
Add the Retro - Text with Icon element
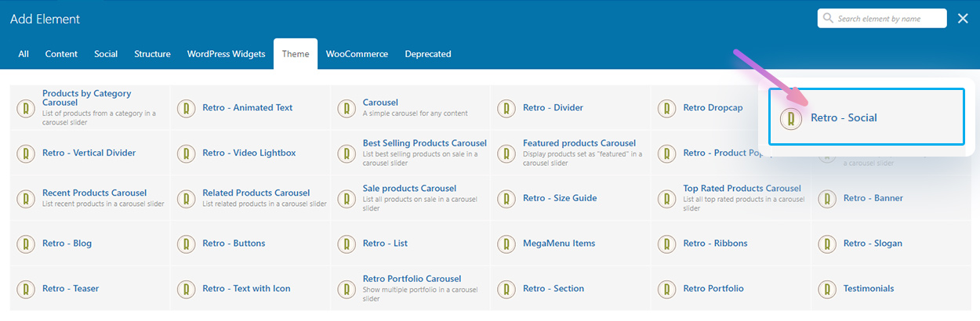pyautogui.click(x=250, y=288)
